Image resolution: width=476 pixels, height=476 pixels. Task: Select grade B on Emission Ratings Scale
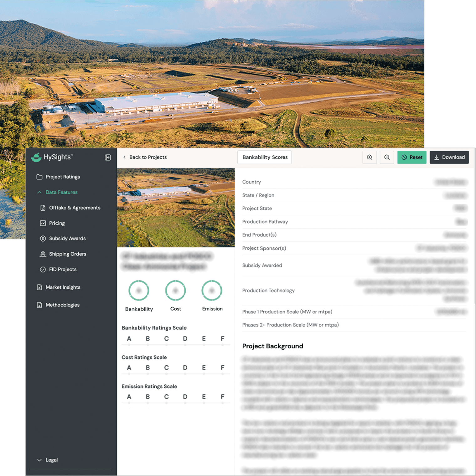tap(147, 397)
